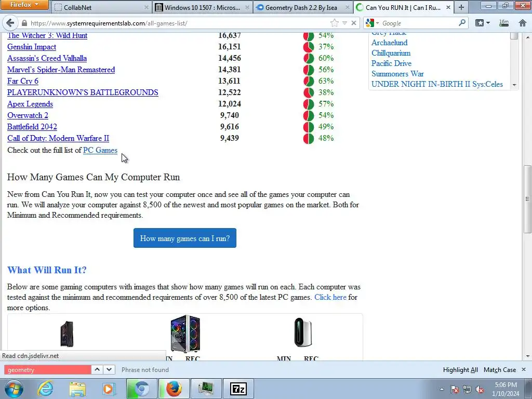Click the find bar text field
Viewport: 532px width, 399px height.
48,369
